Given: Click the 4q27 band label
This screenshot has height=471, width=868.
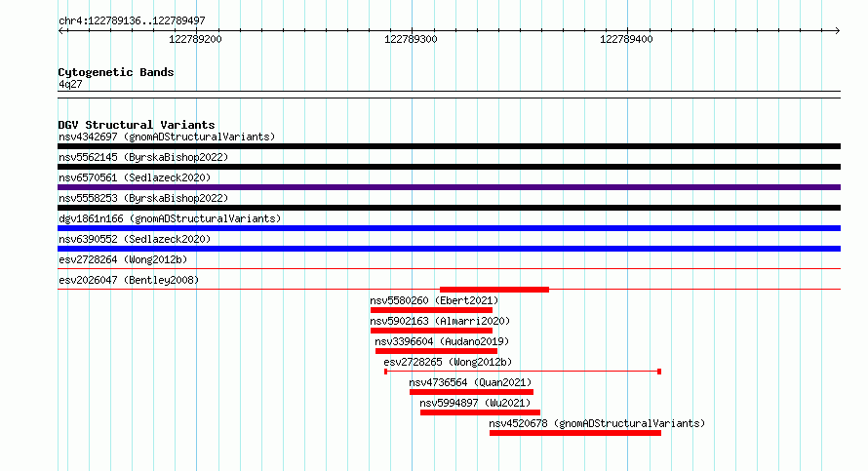Looking at the screenshot, I should tap(70, 84).
